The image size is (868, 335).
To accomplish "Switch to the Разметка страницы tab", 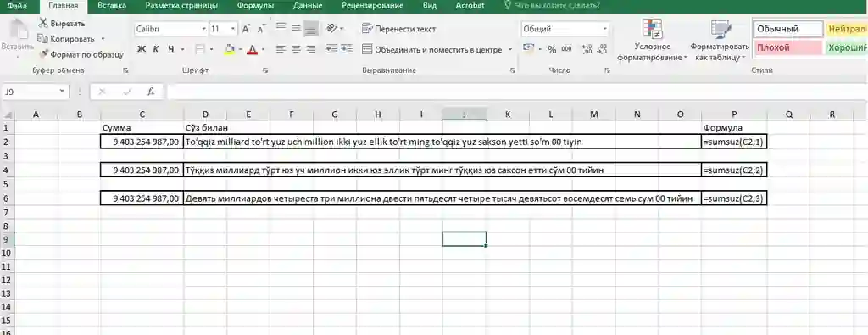I will pyautogui.click(x=181, y=6).
